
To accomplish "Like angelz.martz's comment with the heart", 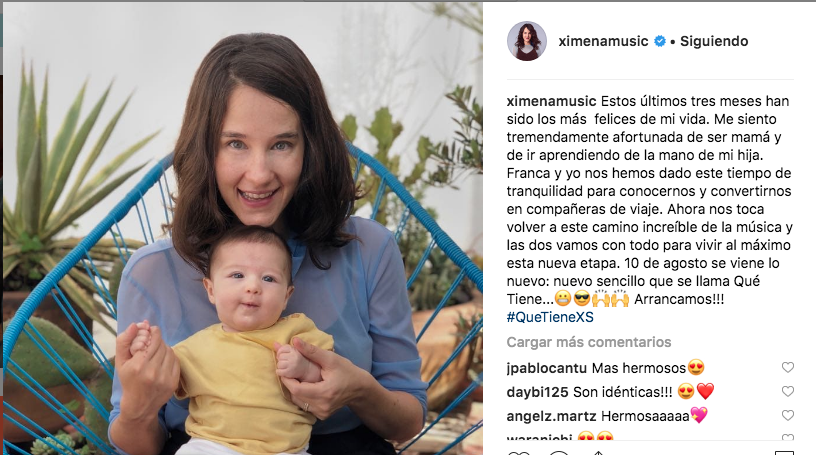I will 787,415.
